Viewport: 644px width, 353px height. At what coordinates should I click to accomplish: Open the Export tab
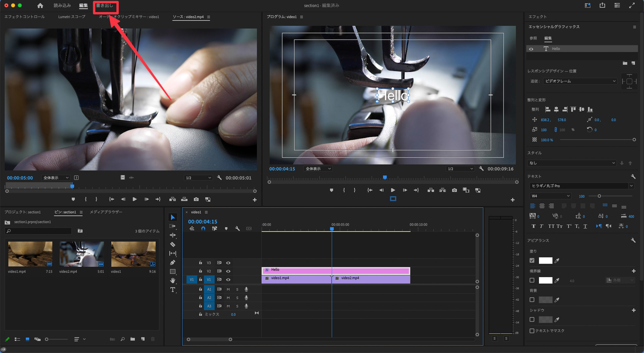coord(105,5)
